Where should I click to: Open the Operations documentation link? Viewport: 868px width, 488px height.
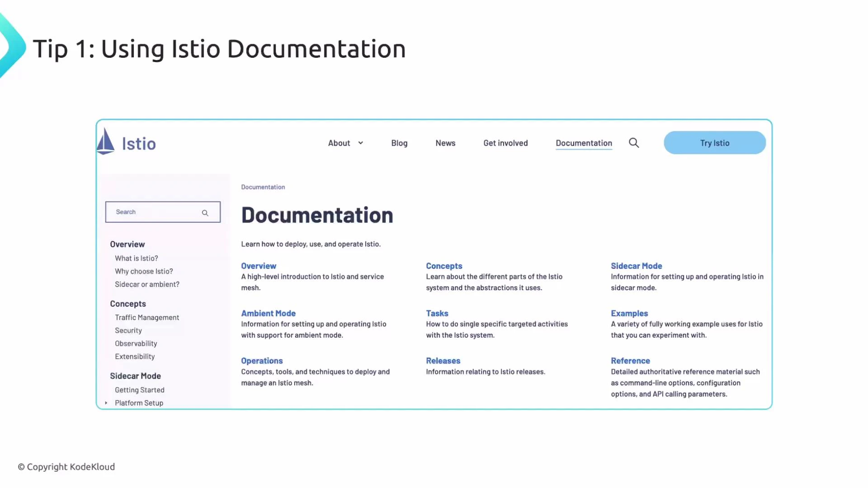pos(262,361)
